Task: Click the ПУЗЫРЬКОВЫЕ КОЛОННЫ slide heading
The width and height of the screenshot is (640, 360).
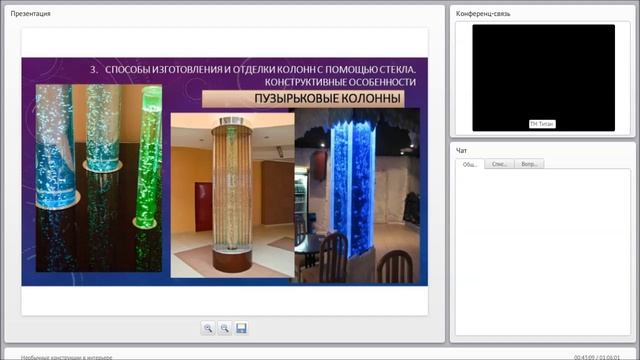Action: (x=327, y=99)
